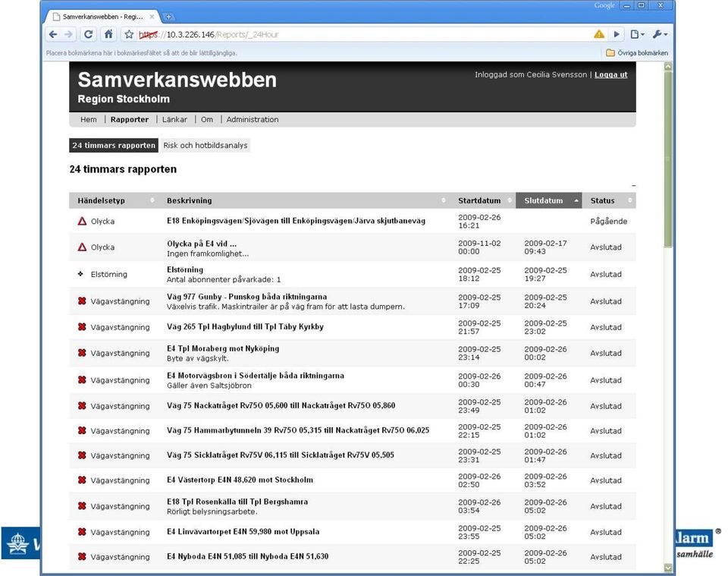
Task: Open Väg 75 Hammarbytunneln 39 event
Action: [298, 430]
